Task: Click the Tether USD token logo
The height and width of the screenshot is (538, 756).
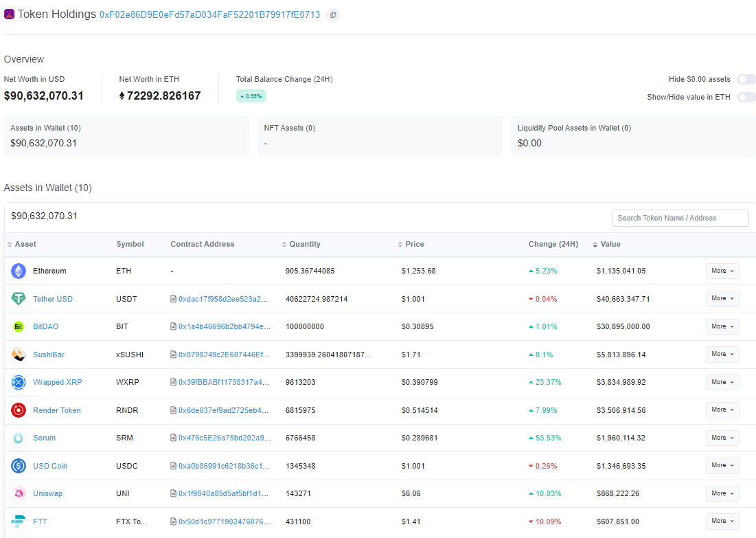Action: tap(19, 299)
